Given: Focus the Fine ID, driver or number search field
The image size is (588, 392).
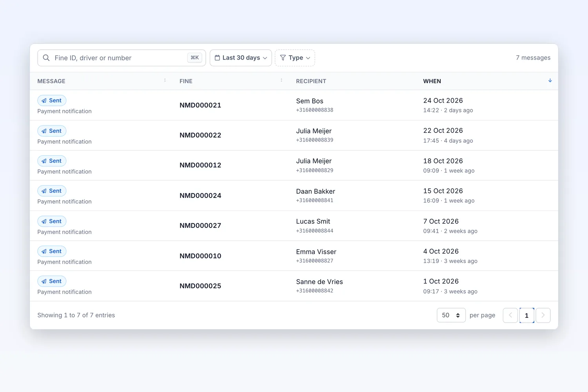Looking at the screenshot, I should click(122, 58).
